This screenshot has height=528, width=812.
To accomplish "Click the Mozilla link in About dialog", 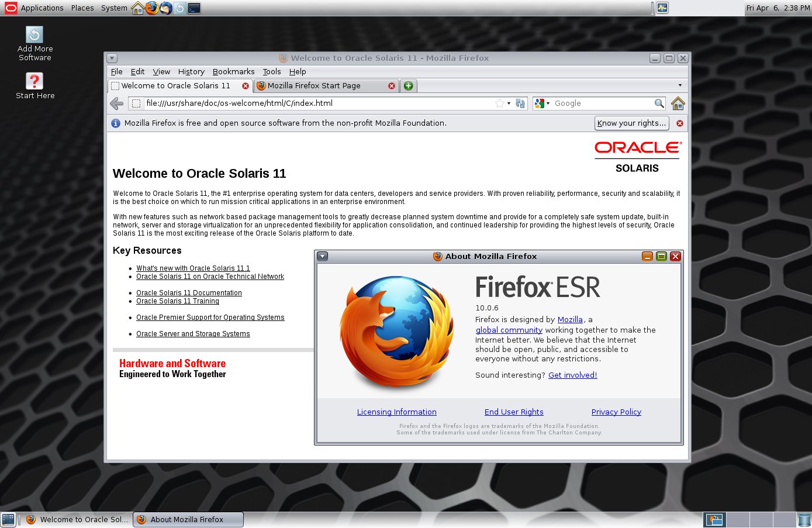I will (x=570, y=320).
